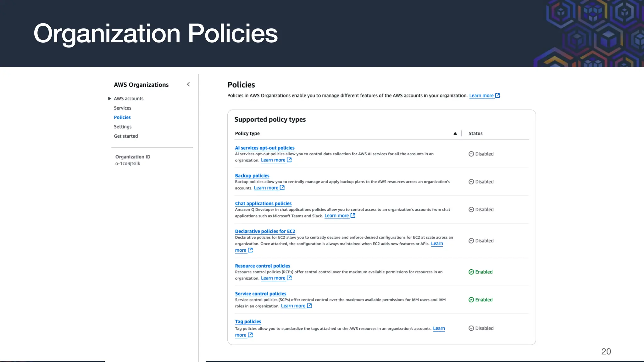The height and width of the screenshot is (362, 644).
Task: Click Disabled status text for Tag policies
Action: [484, 328]
